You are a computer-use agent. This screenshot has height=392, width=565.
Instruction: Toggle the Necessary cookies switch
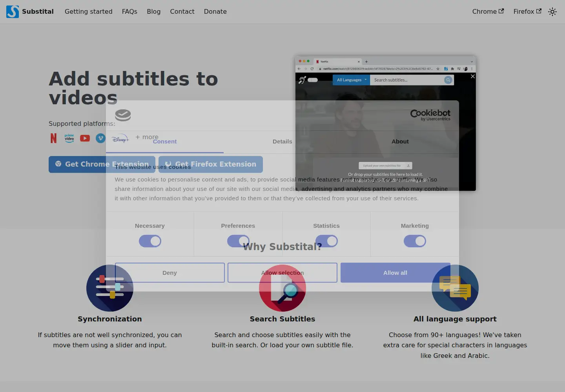point(150,241)
